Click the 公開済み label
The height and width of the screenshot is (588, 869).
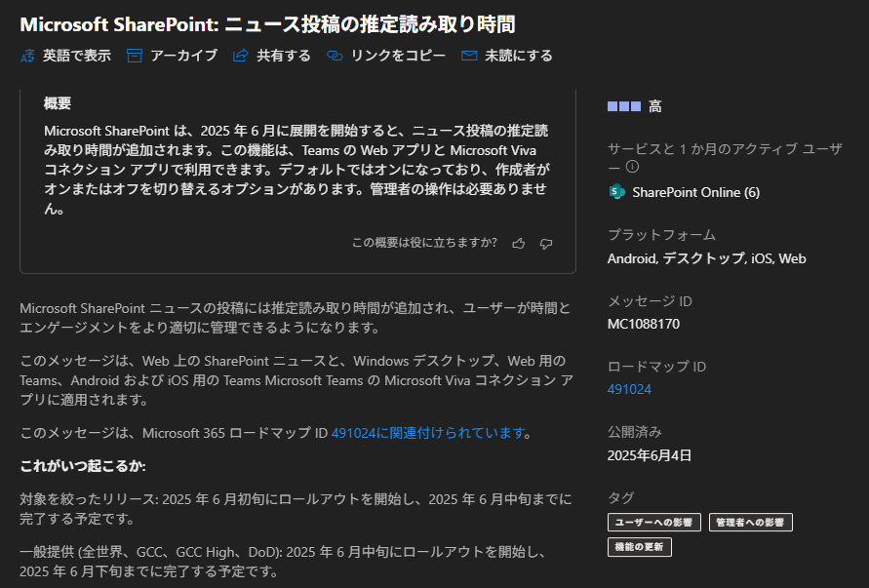click(635, 432)
